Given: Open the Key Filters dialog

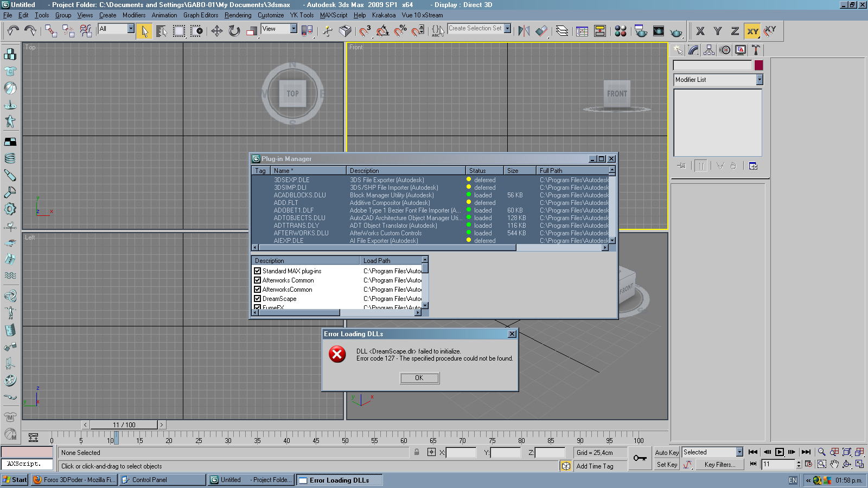Looking at the screenshot, I should [720, 465].
